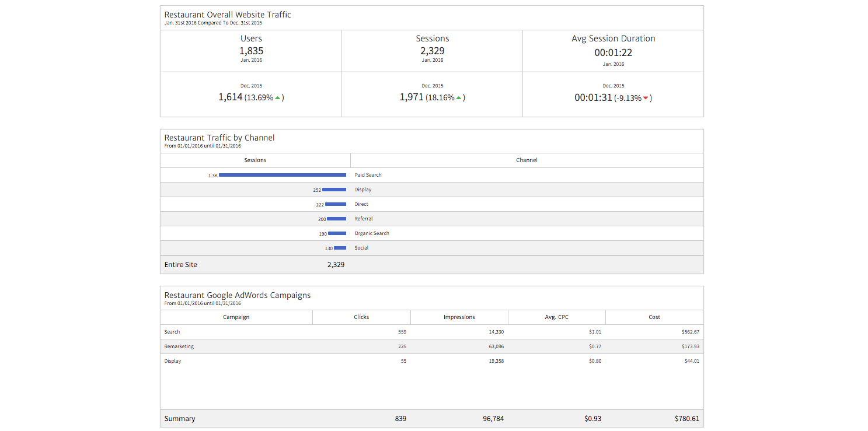Click the green up arrow beside Users change
The image size is (868, 431).
(x=277, y=98)
